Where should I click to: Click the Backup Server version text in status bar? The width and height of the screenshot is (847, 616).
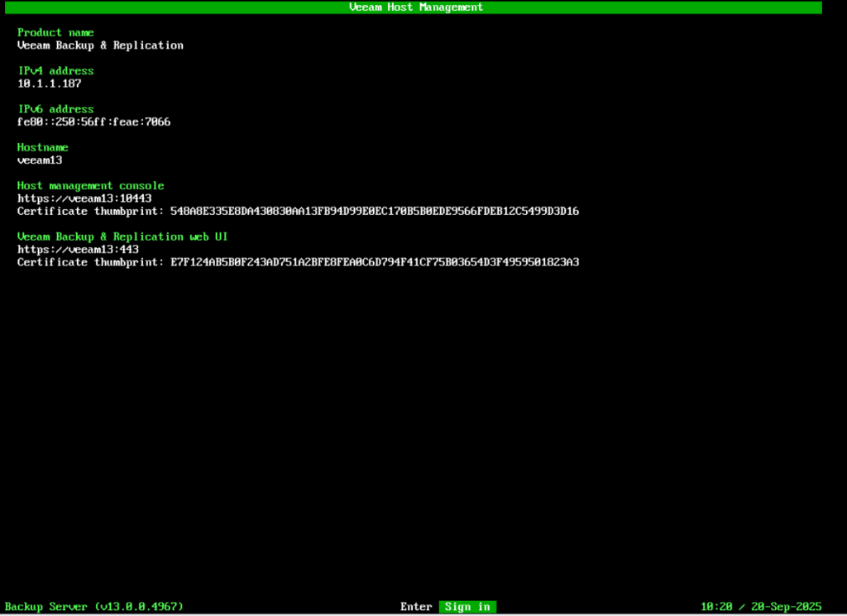click(x=93, y=606)
